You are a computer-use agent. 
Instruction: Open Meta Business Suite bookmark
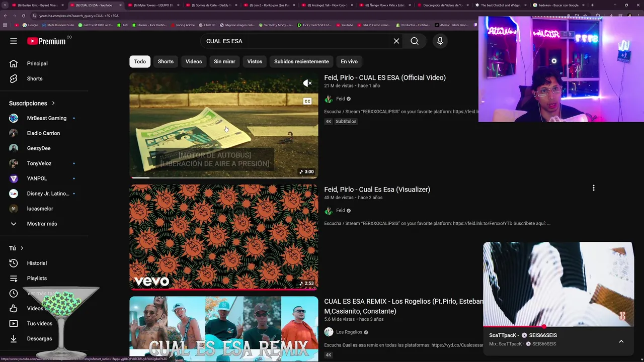[x=58, y=25]
